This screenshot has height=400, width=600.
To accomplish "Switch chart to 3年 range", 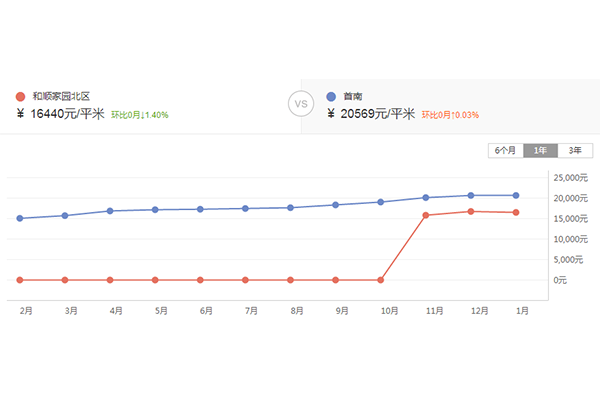I will click(x=575, y=150).
